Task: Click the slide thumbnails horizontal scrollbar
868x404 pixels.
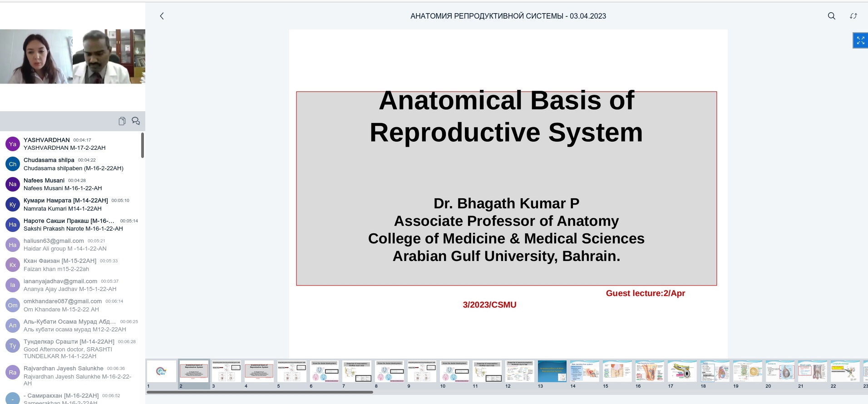Action: point(260,392)
